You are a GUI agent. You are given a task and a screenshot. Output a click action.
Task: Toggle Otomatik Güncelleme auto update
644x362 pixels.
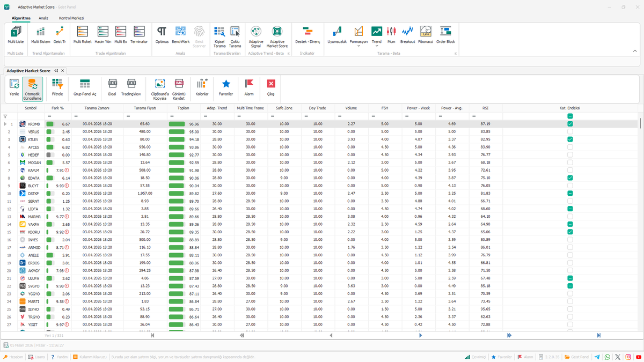[x=33, y=89]
